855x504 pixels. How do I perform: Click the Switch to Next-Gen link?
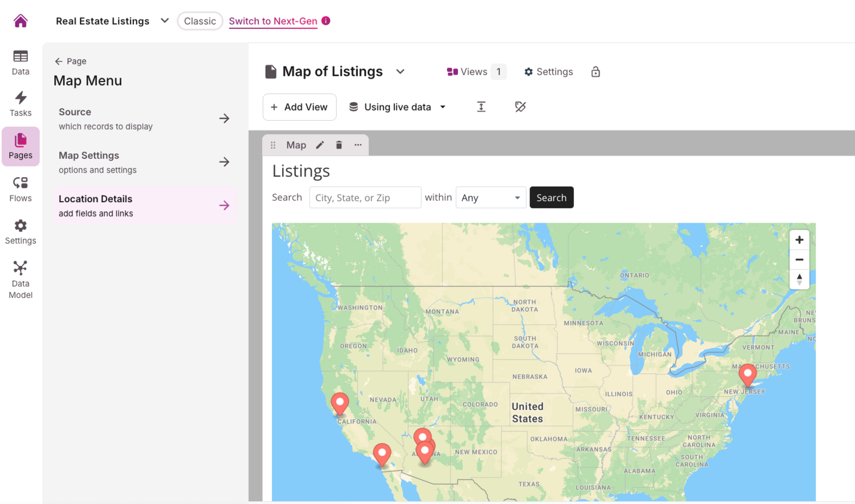tap(273, 21)
